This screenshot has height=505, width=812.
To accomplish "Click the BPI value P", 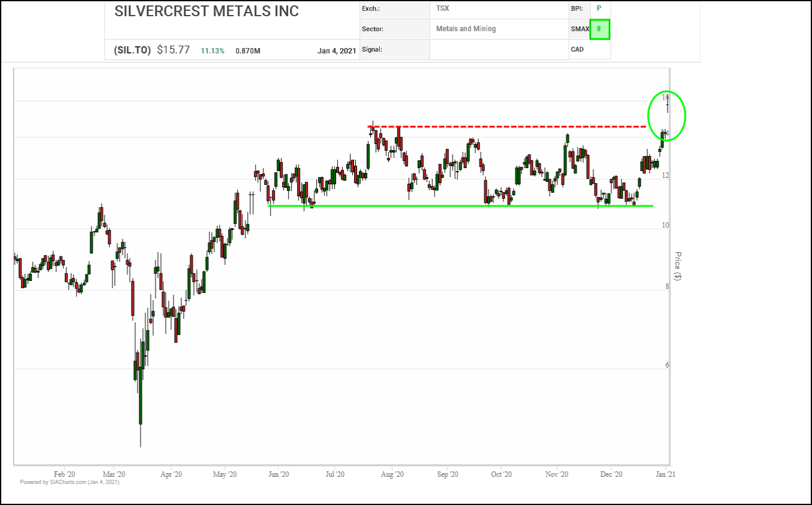I will [x=598, y=8].
